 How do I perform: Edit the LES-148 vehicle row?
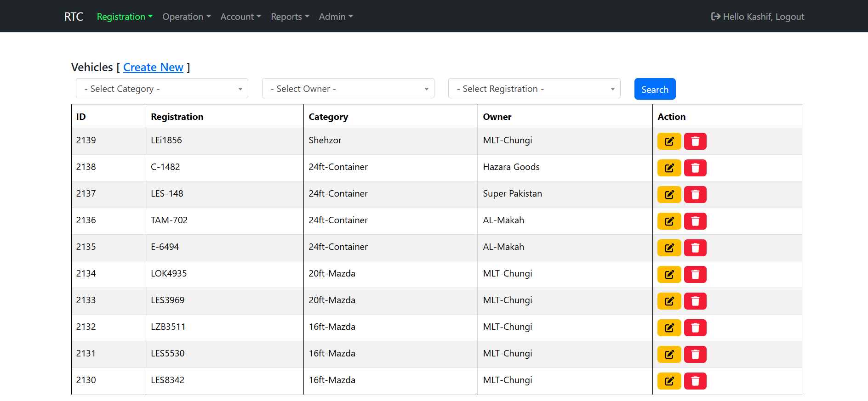tap(669, 195)
